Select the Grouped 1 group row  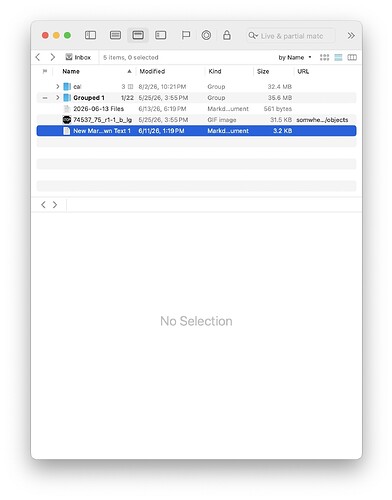pos(196,98)
